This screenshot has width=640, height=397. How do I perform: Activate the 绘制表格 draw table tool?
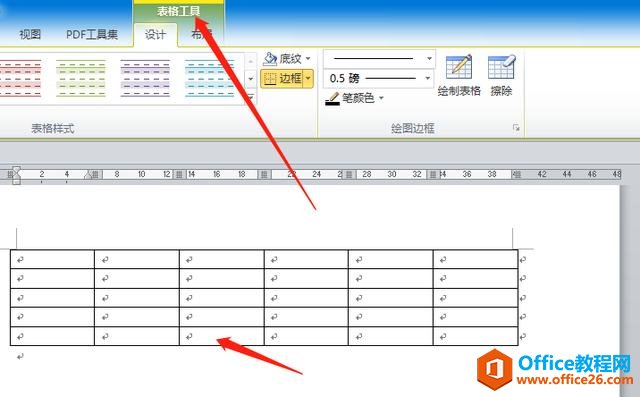tap(459, 75)
